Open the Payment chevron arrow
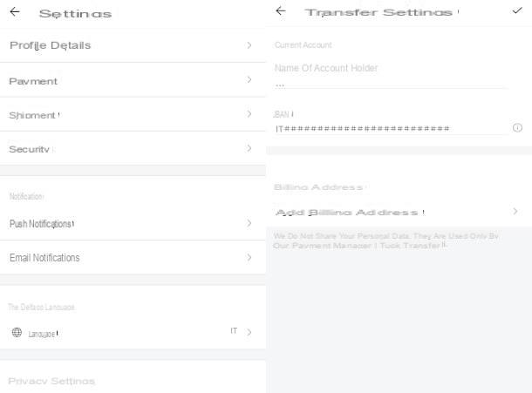This screenshot has height=393, width=532. click(249, 79)
